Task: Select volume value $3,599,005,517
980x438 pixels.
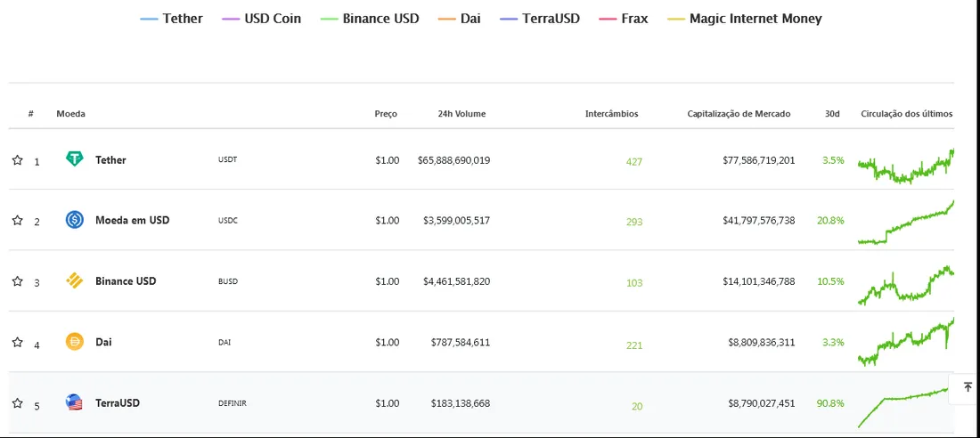Action: pos(457,220)
